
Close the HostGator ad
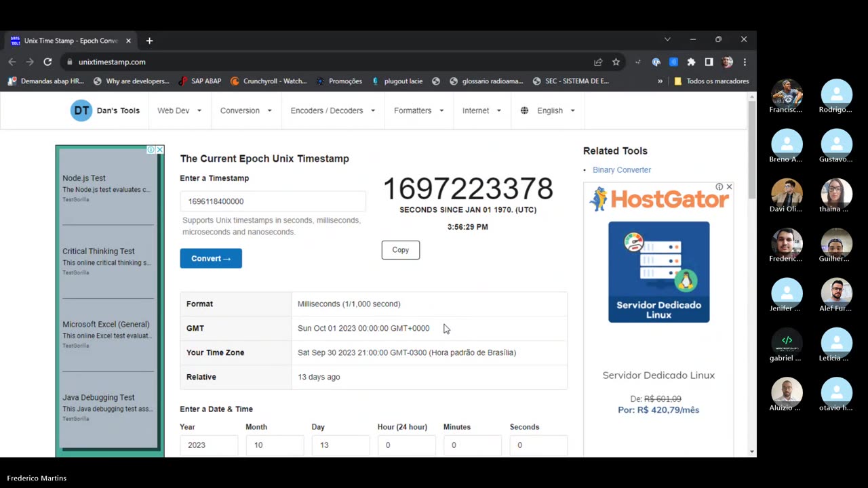729,186
